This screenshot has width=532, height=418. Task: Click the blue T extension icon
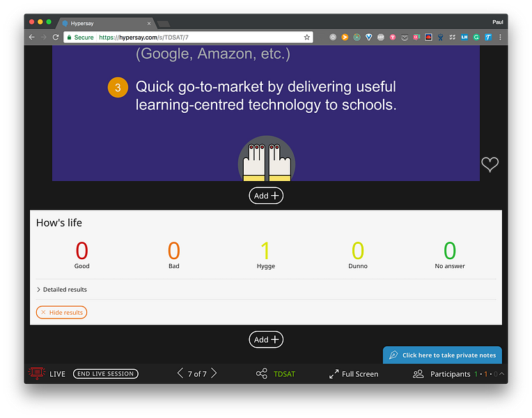(488, 38)
